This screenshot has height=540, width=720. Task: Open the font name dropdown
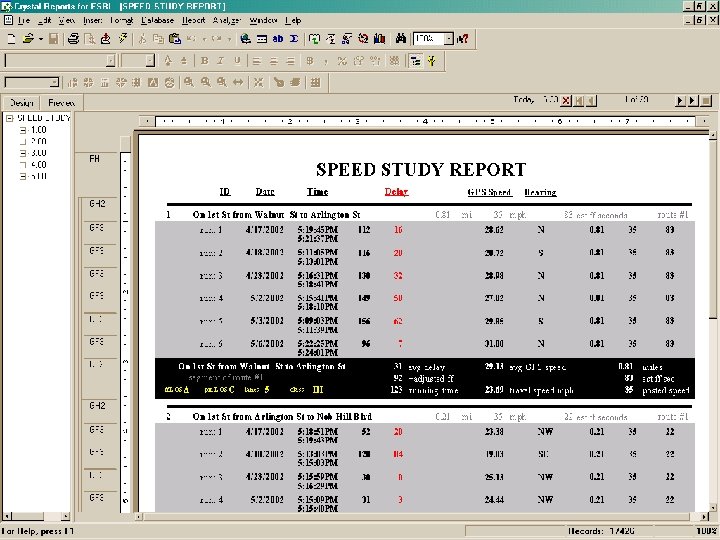(110, 61)
